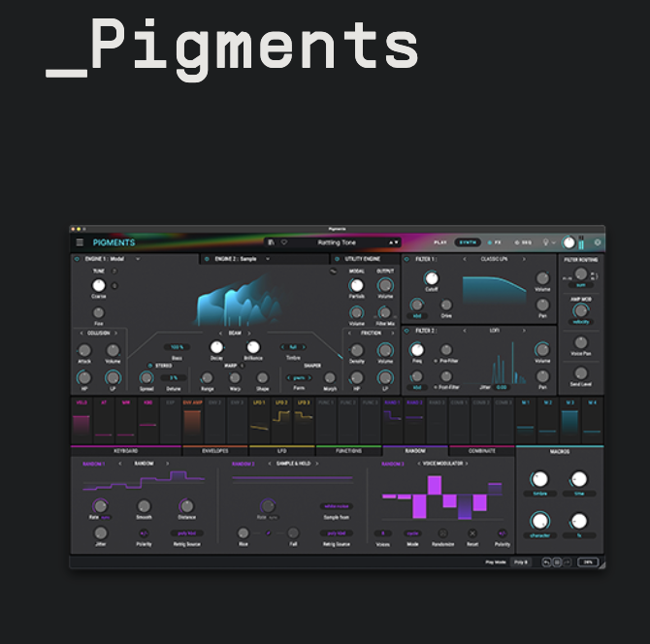This screenshot has width=650, height=644.
Task: Click the Filter 2 Jitter value field
Action: click(x=502, y=387)
